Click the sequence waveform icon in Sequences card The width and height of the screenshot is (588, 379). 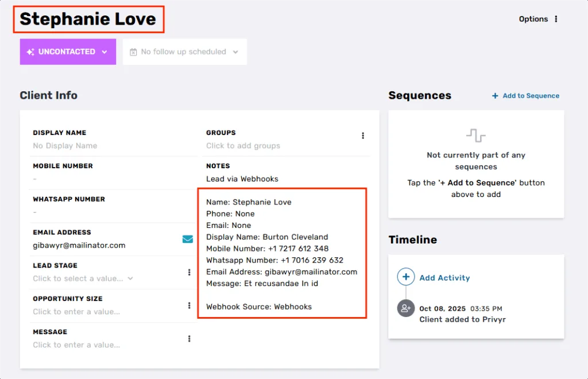476,136
